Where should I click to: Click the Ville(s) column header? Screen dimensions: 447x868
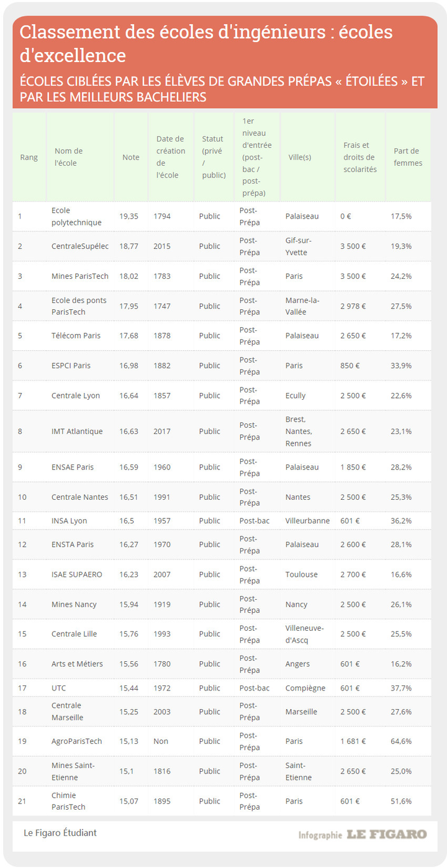[300, 157]
